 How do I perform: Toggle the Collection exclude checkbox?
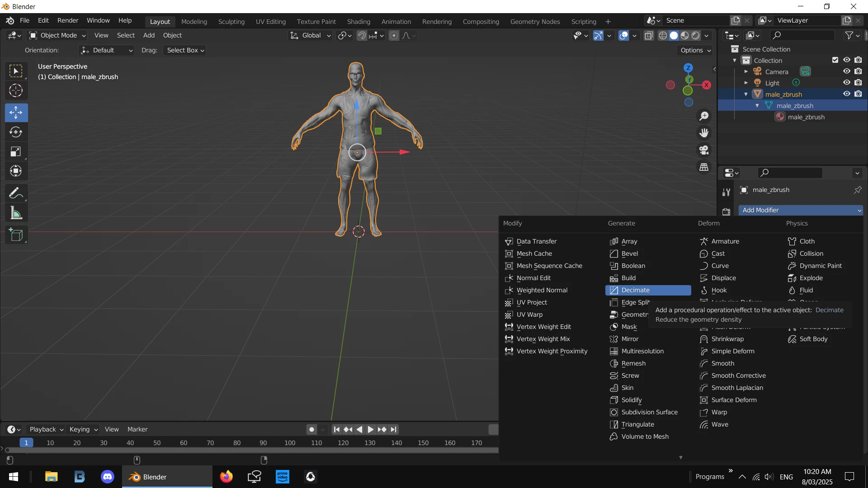(x=835, y=60)
